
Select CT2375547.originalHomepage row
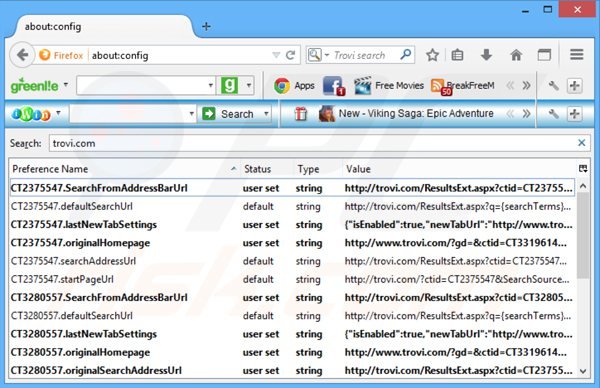[x=292, y=243]
